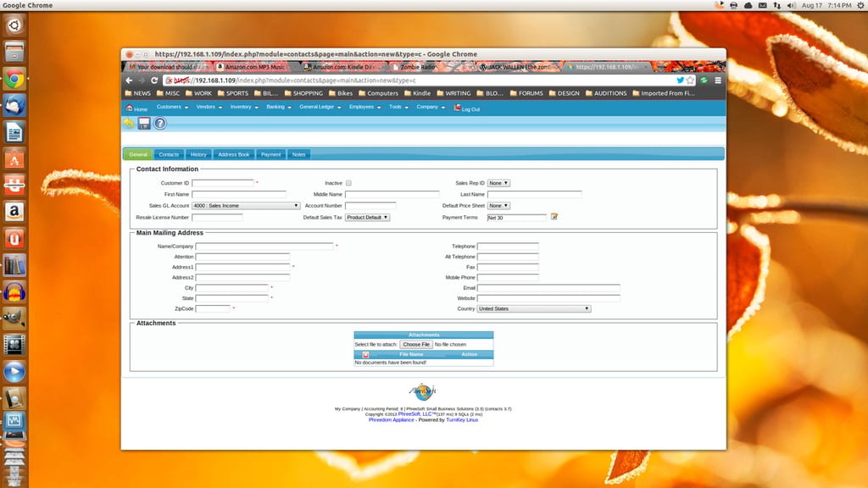Open the Audacity headphones launcher icon
The height and width of the screenshot is (488, 868).
14,292
